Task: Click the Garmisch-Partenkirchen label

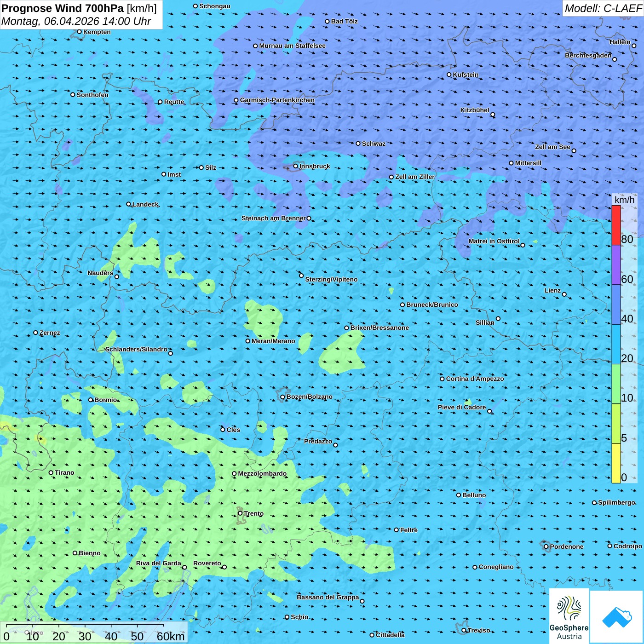Action: click(x=277, y=100)
